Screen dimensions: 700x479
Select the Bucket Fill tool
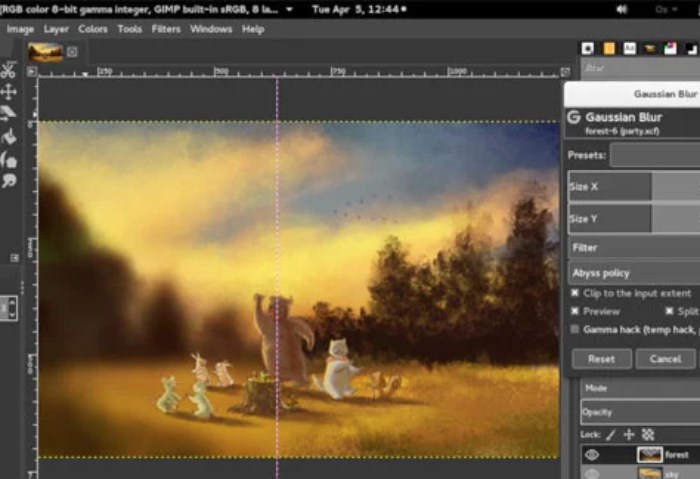click(8, 136)
